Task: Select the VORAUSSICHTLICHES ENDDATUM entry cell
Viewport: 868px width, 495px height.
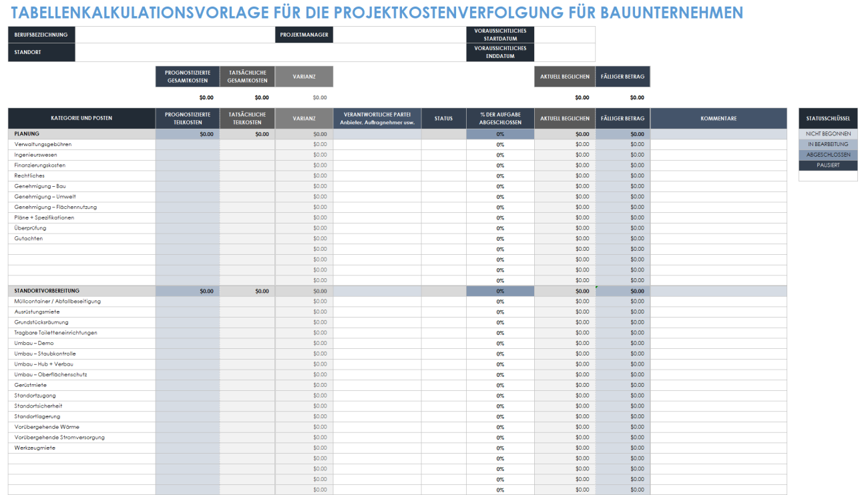Action: [564, 51]
